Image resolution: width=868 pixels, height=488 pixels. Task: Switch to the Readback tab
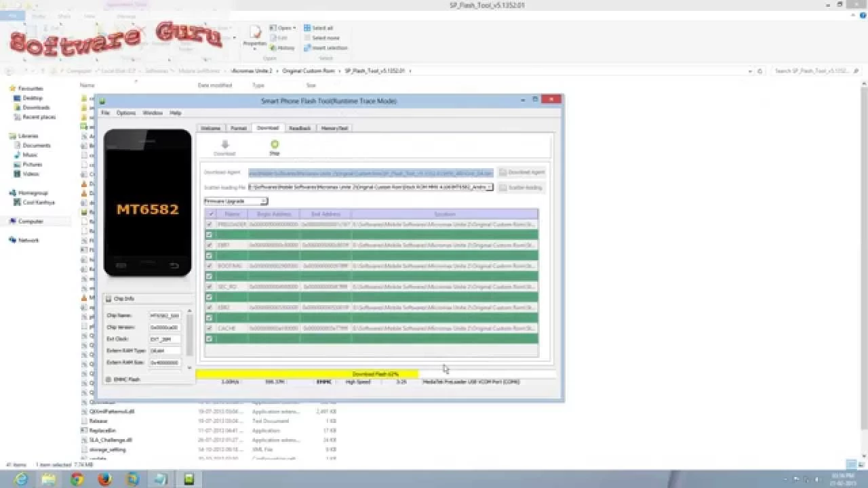click(300, 128)
